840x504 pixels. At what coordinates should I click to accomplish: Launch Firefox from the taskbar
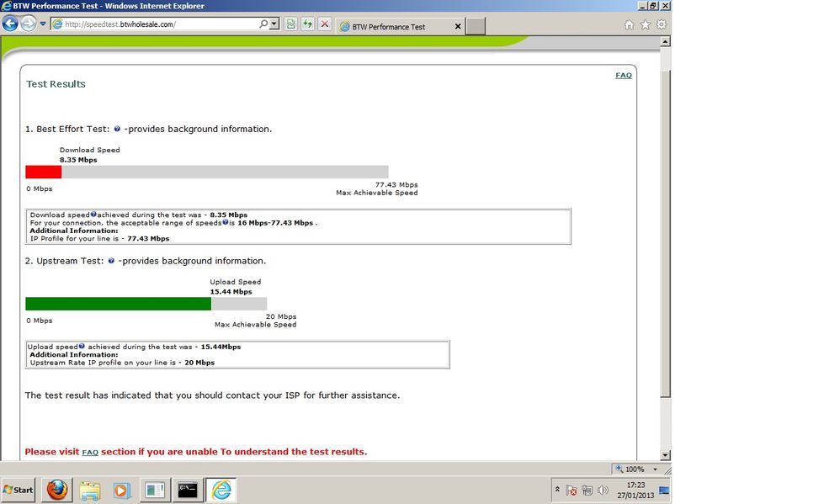click(56, 490)
